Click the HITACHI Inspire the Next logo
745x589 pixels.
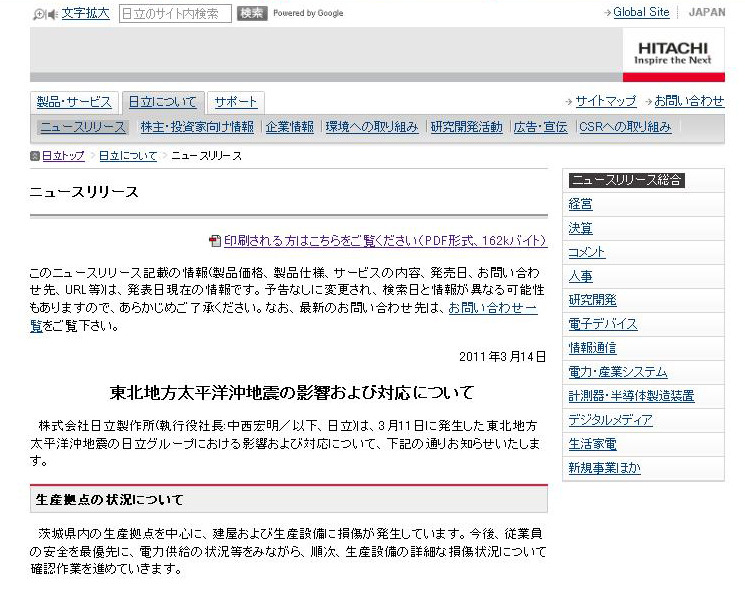coord(674,54)
